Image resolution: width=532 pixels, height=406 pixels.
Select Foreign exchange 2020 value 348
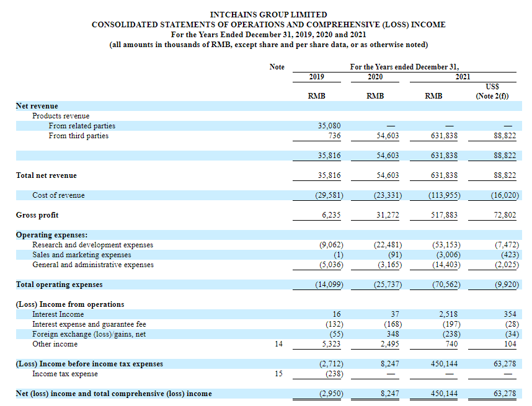point(393,334)
